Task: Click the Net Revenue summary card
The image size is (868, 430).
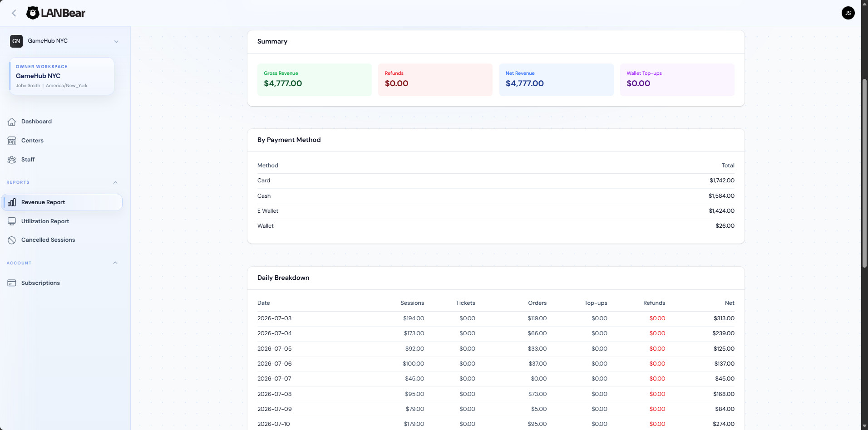Action: click(556, 80)
